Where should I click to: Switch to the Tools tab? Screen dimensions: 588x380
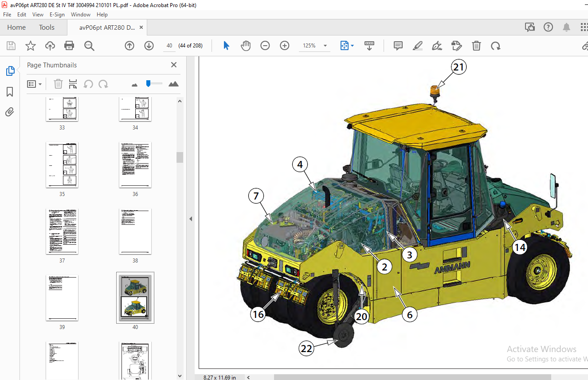(47, 27)
